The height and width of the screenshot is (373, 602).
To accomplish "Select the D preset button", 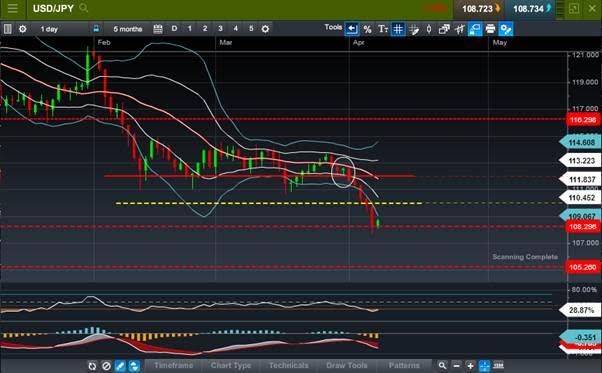I will (x=174, y=29).
